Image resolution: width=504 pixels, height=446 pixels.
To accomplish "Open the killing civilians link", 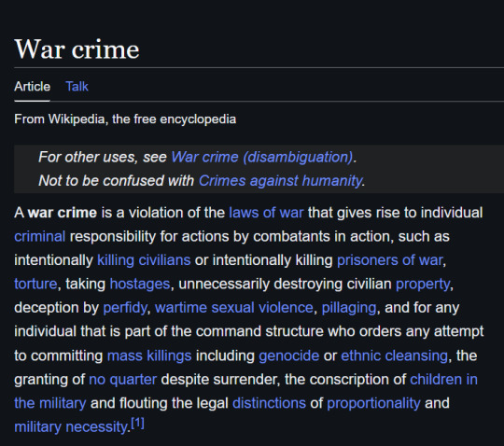I will pos(144,260).
